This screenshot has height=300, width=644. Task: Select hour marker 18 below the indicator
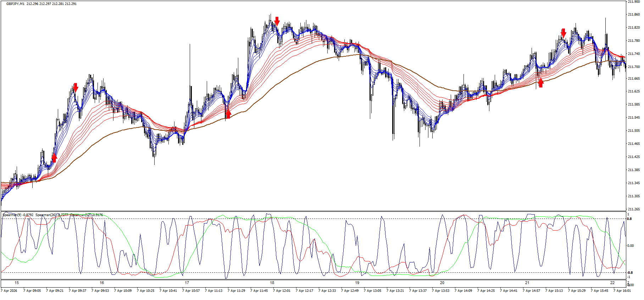272,283
